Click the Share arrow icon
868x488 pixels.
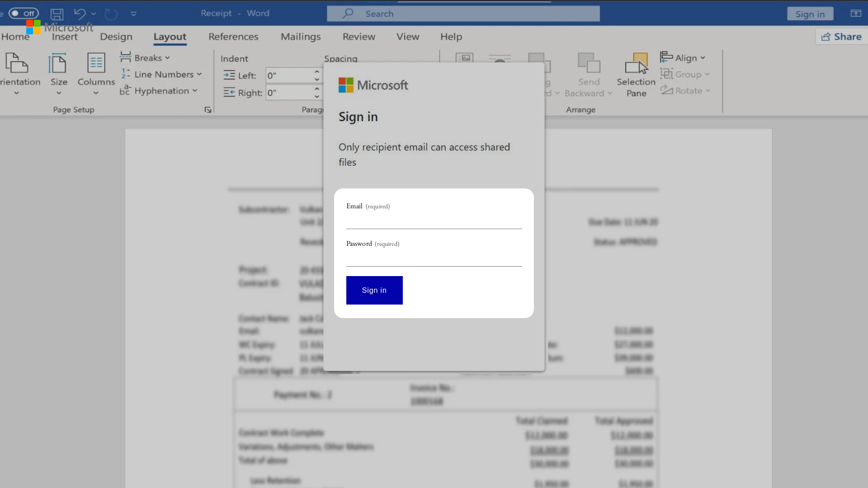pos(826,37)
